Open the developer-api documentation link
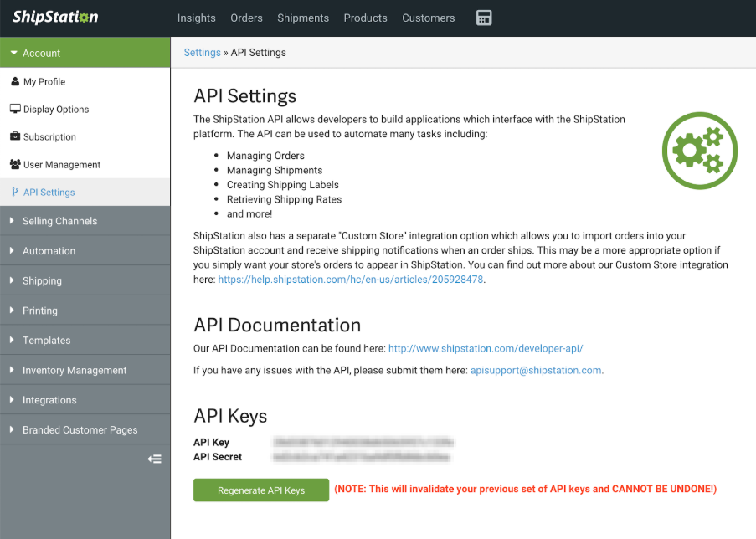 point(486,348)
